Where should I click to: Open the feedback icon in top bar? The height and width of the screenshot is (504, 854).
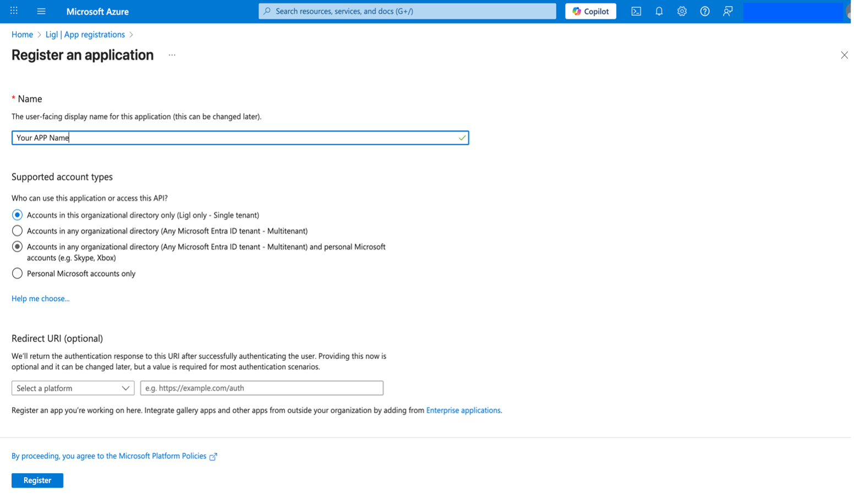(x=727, y=11)
